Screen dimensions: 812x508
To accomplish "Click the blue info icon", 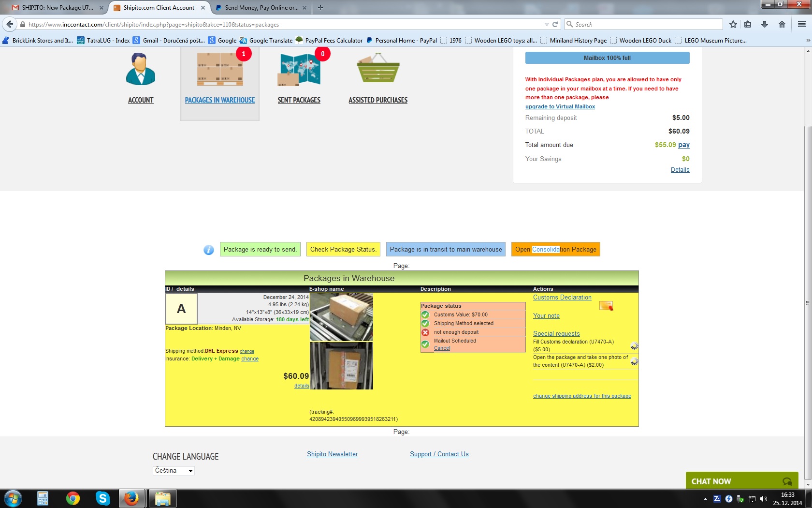I will (209, 250).
